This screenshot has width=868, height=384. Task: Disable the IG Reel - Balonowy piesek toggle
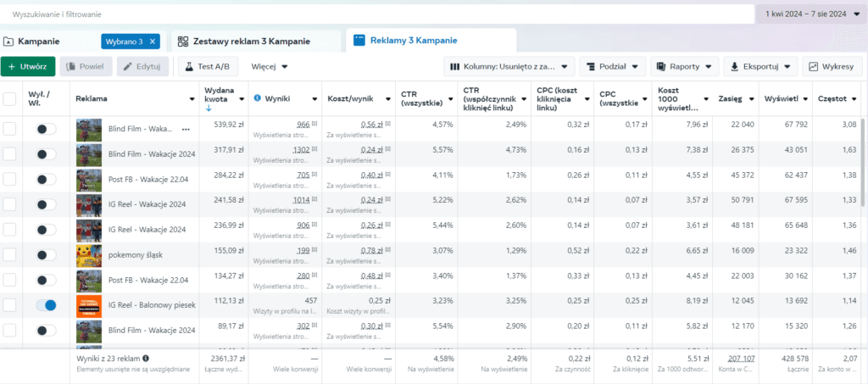pos(46,305)
